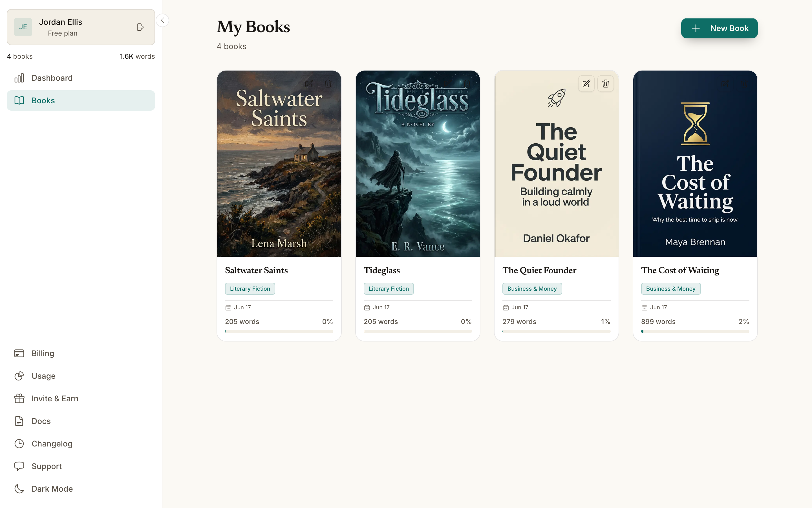The width and height of the screenshot is (812, 508).
Task: Click the '1.6K words' sidebar stat
Action: pyautogui.click(x=137, y=56)
